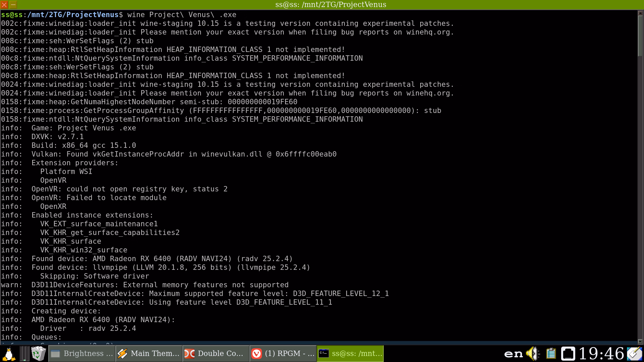This screenshot has height=362, width=644.
Task: Click the 19:46 clock
Action: point(601,354)
